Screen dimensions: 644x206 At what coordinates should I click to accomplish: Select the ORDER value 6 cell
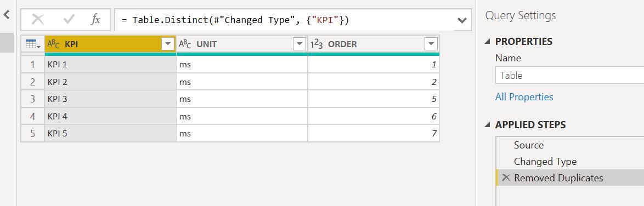pyautogui.click(x=374, y=116)
